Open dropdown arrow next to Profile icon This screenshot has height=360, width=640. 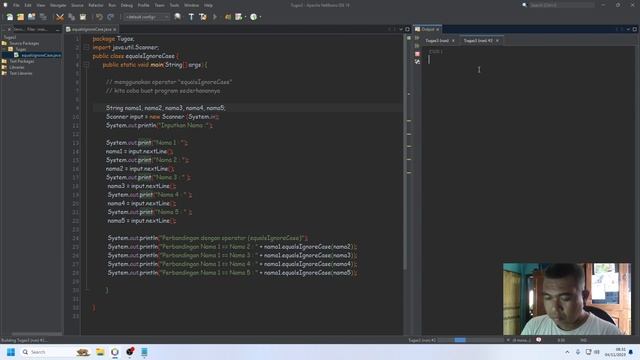[245, 17]
